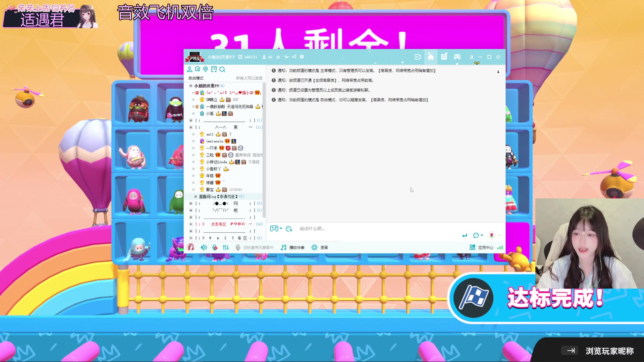Screen dimensions: 644x362
Task: Click 播放伴奏 play accompaniment button
Action: (292, 247)
